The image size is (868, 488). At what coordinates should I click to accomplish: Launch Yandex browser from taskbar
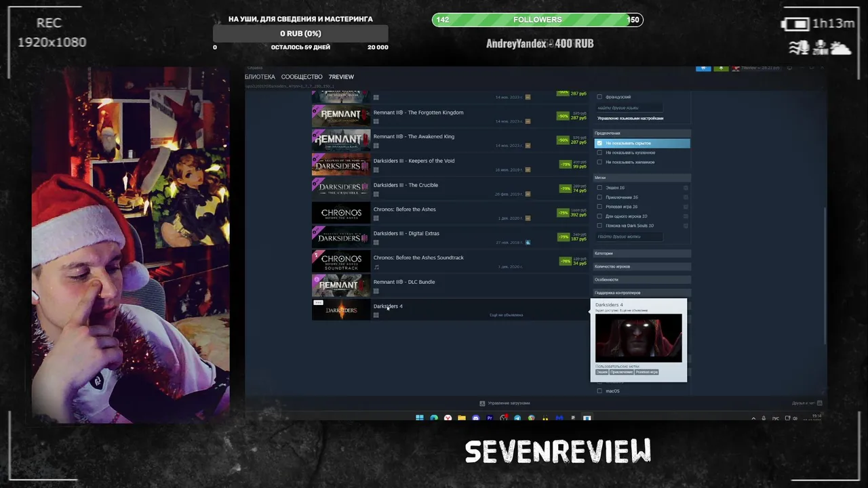click(448, 418)
